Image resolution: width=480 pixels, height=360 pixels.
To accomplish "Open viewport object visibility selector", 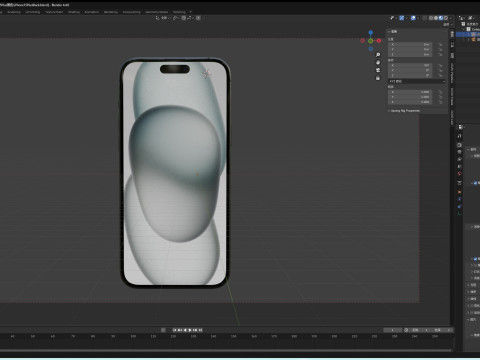I will coord(392,18).
